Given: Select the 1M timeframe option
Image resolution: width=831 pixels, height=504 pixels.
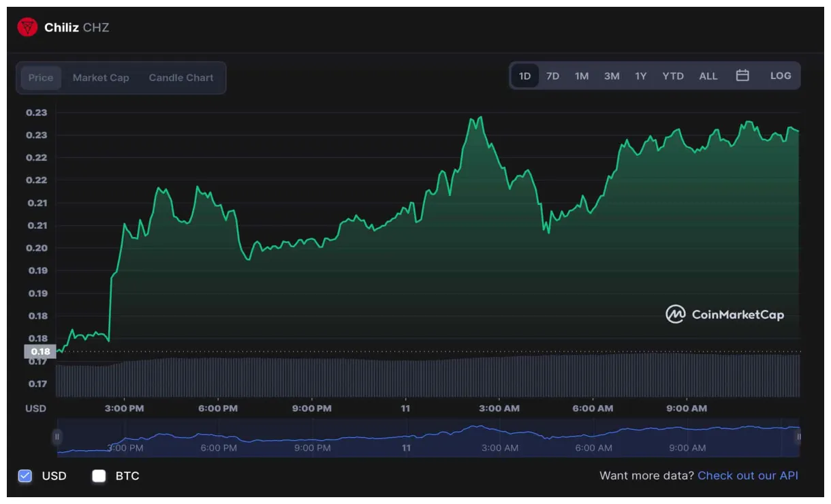Looking at the screenshot, I should click(x=581, y=76).
